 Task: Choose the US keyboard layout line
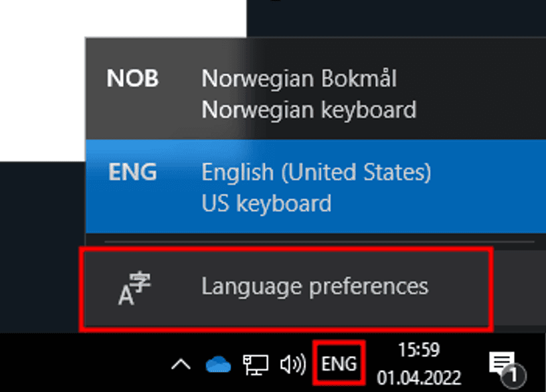coord(266,203)
